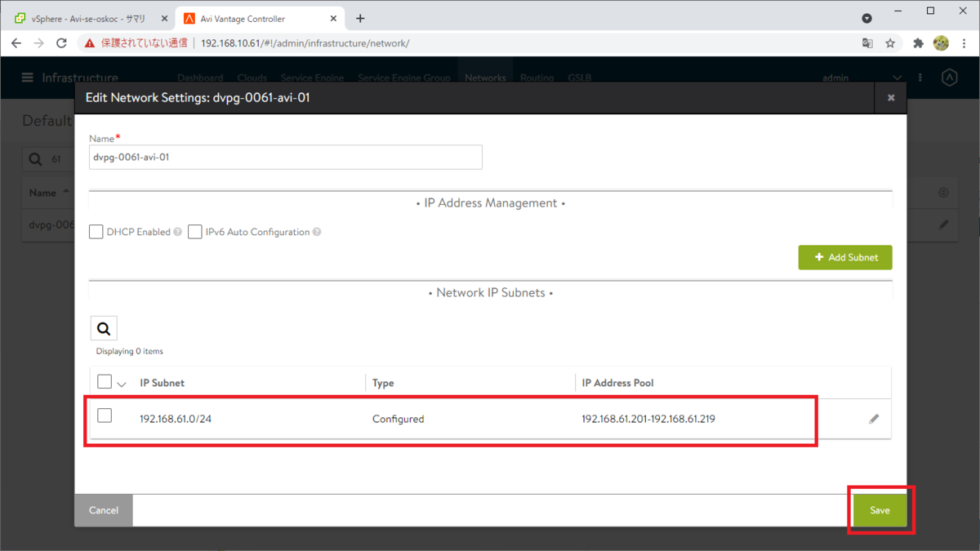Image resolution: width=980 pixels, height=551 pixels.
Task: Switch to the Networks tab
Action: click(485, 78)
